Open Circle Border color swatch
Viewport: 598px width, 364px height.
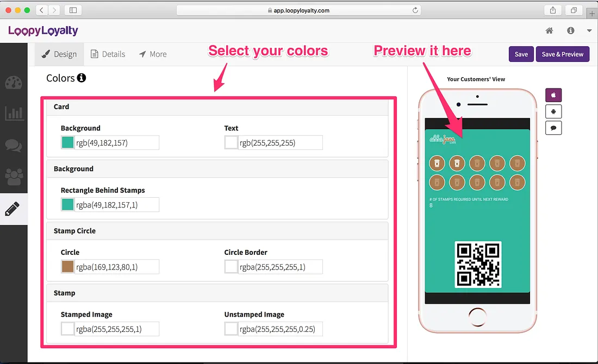(231, 267)
